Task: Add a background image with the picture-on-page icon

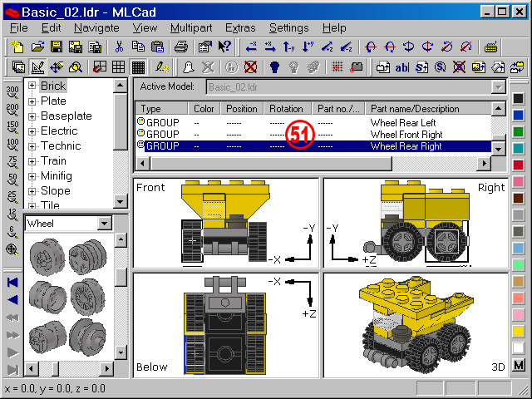Action: click(479, 66)
